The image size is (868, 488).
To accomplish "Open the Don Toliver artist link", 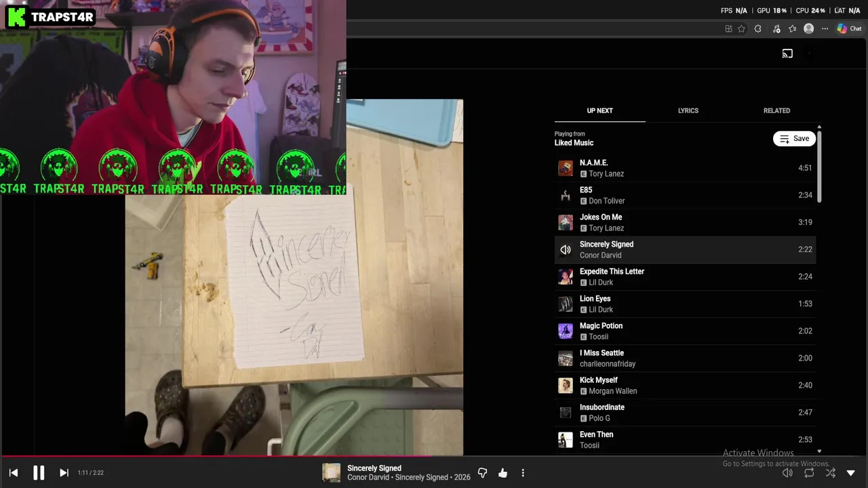I will pyautogui.click(x=607, y=201).
